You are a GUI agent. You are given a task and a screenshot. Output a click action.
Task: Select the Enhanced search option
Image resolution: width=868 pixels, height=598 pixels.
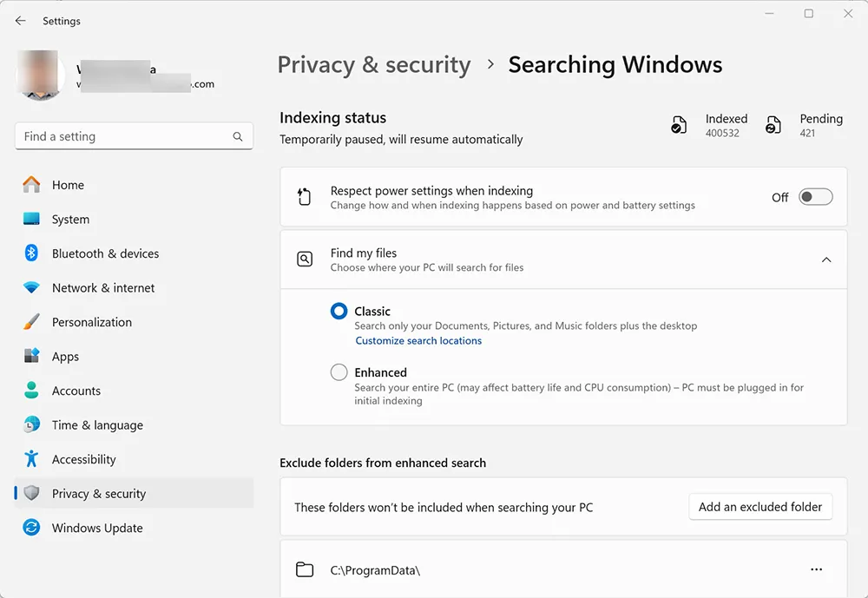click(x=339, y=371)
